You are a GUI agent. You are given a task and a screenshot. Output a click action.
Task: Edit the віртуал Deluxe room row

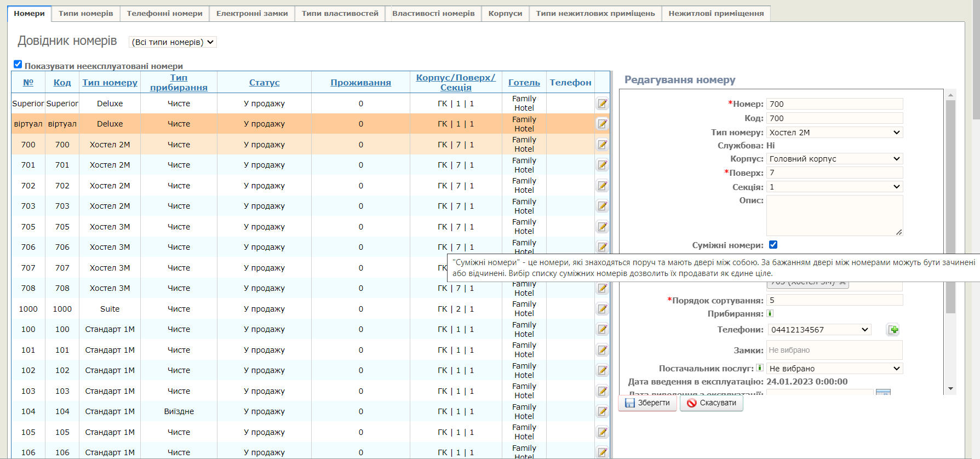[x=602, y=124]
